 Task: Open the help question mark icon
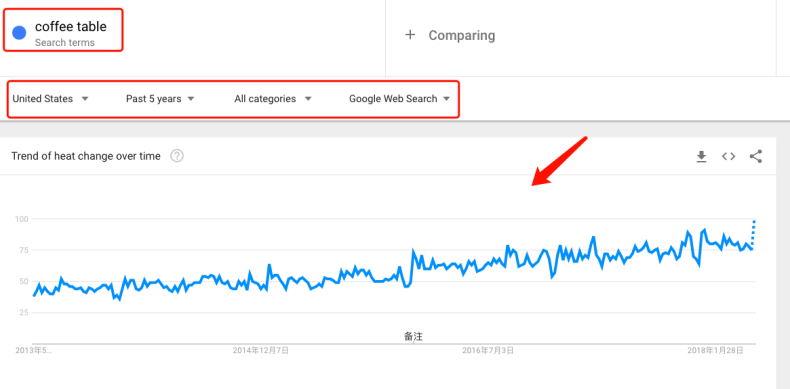coord(177,156)
